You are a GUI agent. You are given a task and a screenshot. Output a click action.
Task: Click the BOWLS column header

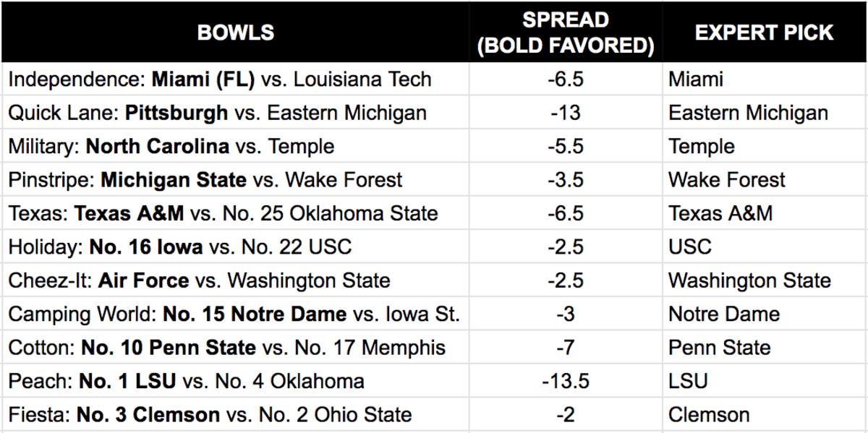pos(235,33)
